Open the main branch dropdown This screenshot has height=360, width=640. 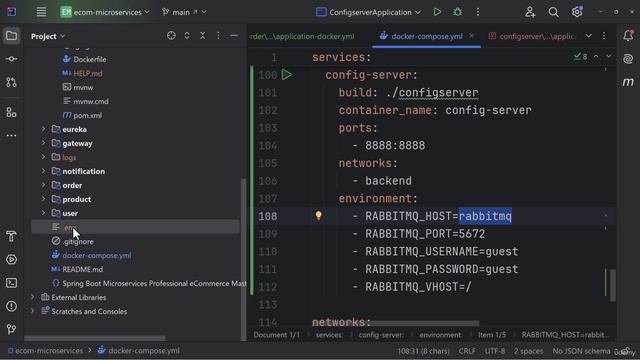184,12
